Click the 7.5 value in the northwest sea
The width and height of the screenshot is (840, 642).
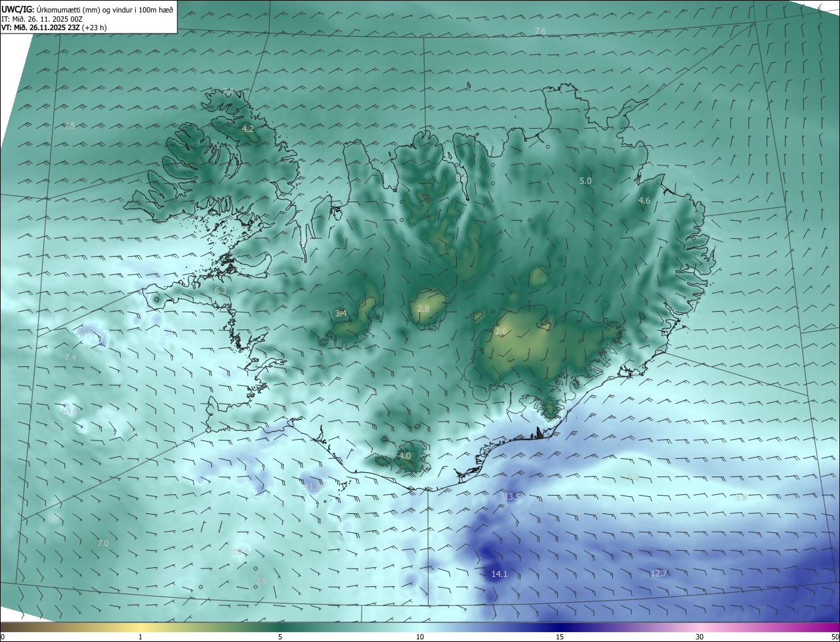[70, 125]
